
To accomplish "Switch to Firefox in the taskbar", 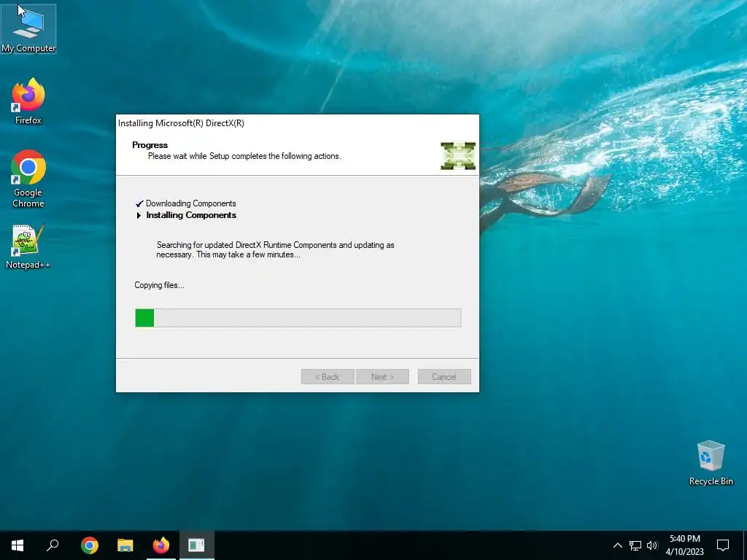I will coord(161,545).
